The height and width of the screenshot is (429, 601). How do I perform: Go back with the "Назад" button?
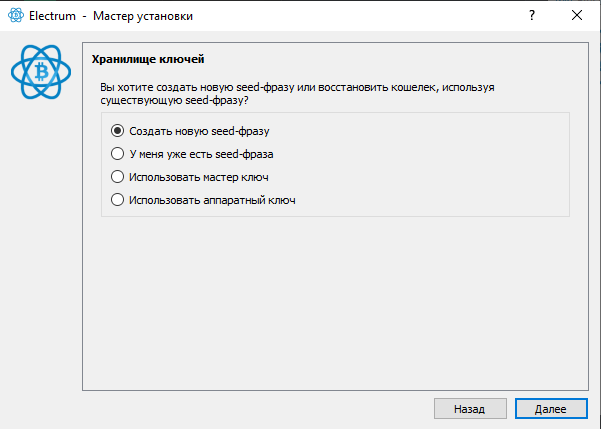tap(469, 409)
